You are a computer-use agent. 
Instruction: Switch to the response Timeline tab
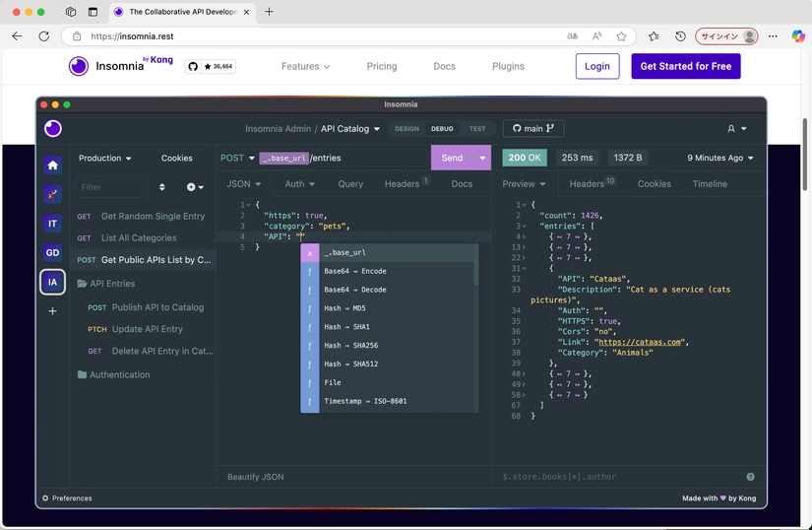point(710,184)
